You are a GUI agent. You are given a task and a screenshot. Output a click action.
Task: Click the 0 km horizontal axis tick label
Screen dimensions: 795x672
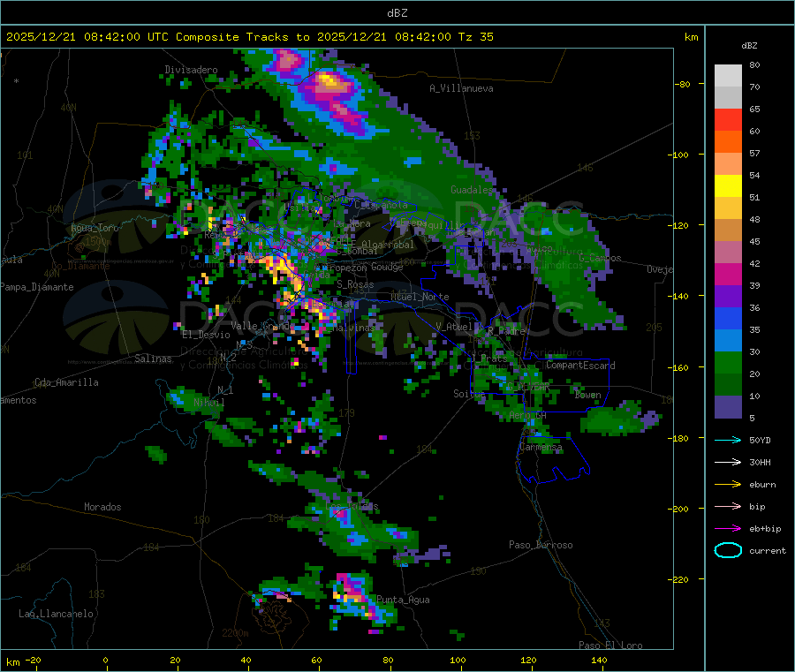coord(105,660)
